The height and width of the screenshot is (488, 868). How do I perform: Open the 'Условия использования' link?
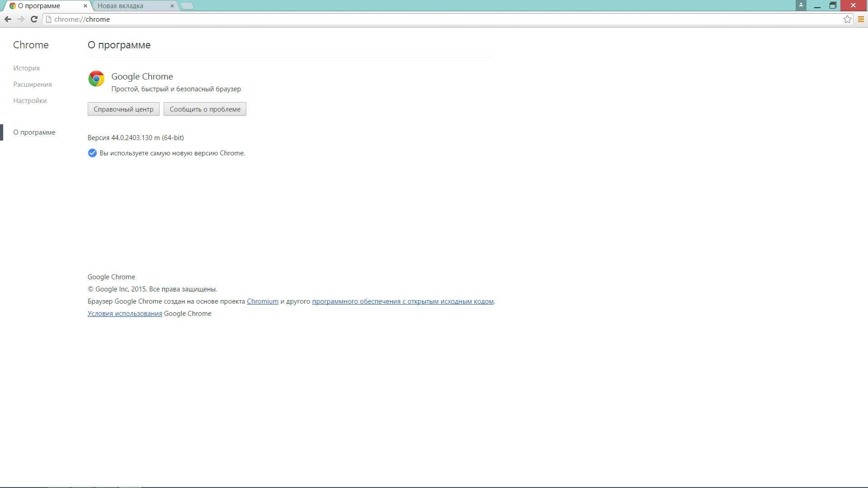(x=125, y=314)
